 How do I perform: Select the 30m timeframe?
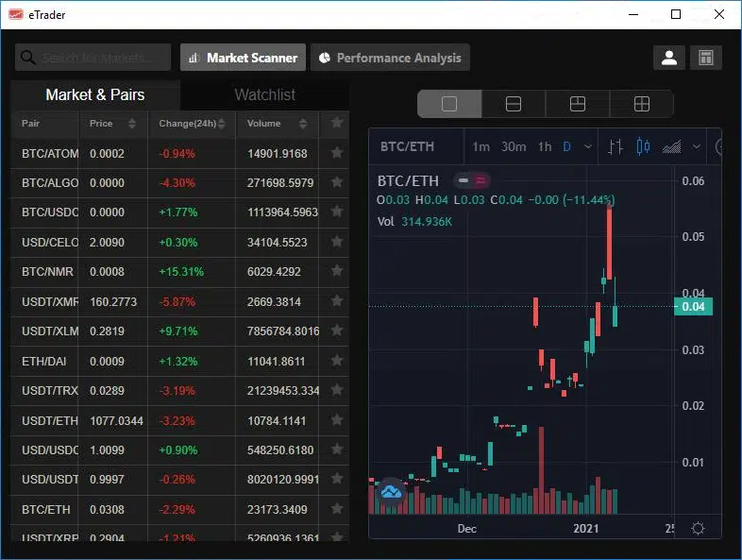514,146
